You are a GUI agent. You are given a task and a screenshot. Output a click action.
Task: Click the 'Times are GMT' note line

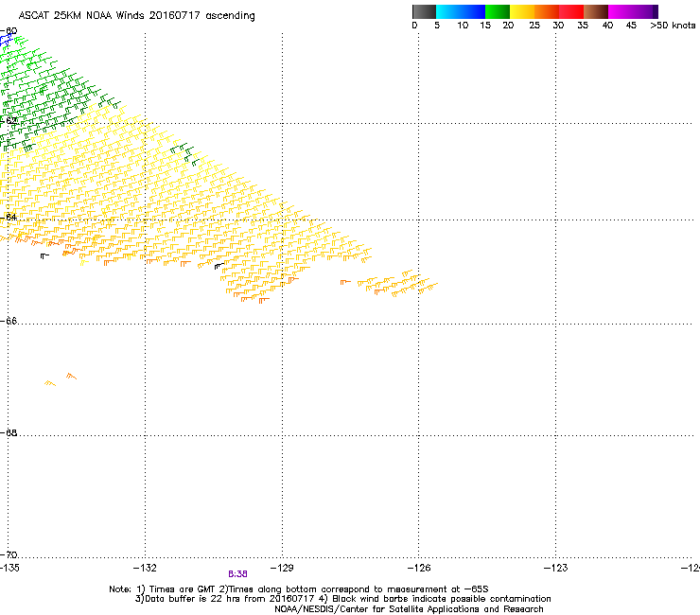(x=299, y=589)
